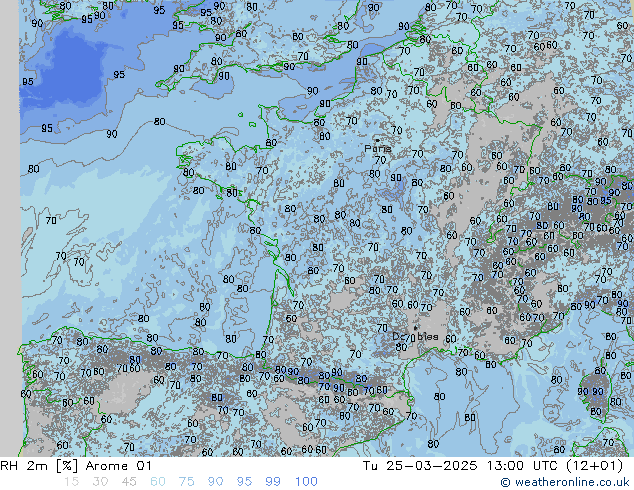Screen dimensions: 634x490
Task: Click the black dot marking Paris
Action: [377, 140]
